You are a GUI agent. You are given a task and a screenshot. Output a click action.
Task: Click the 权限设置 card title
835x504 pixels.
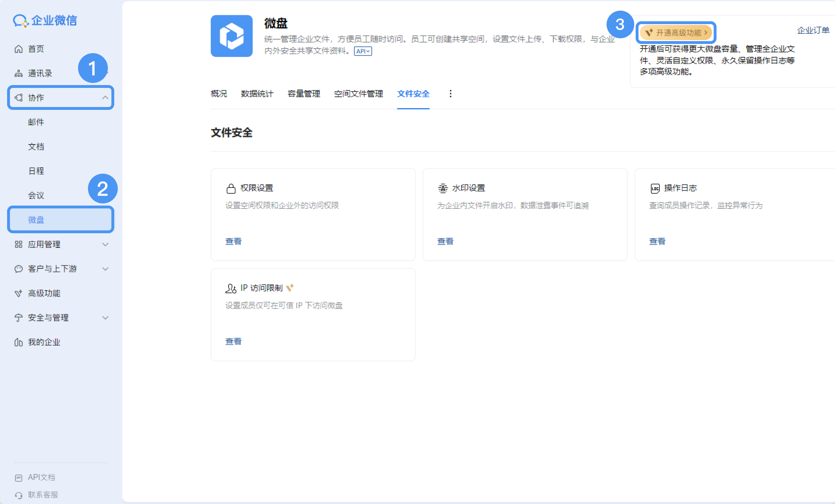tap(257, 188)
